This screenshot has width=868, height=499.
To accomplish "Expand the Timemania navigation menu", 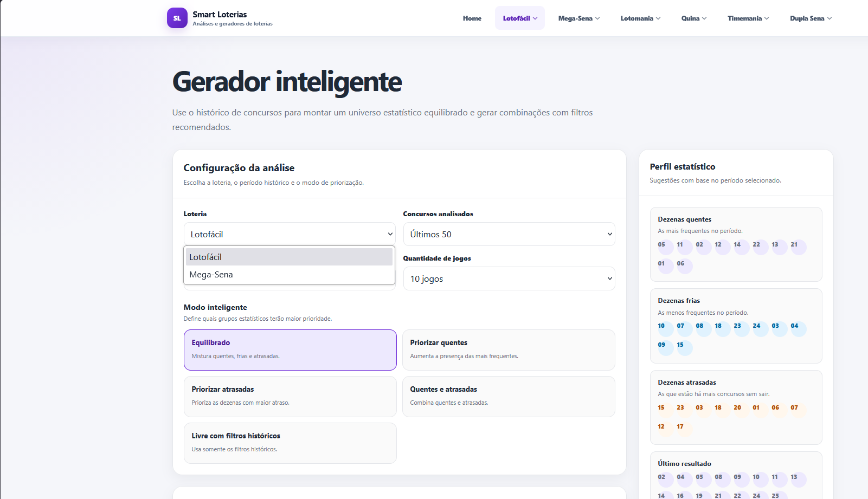I will tap(748, 18).
